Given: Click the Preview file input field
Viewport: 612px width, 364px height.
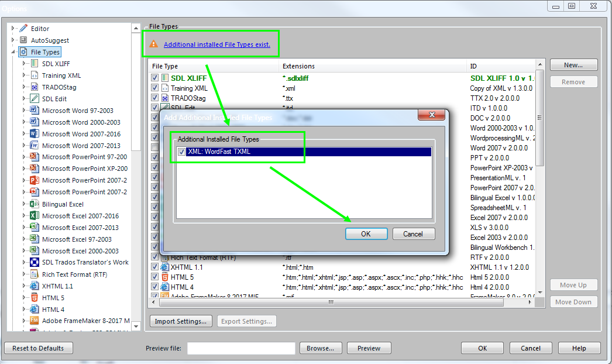Looking at the screenshot, I should coord(241,348).
